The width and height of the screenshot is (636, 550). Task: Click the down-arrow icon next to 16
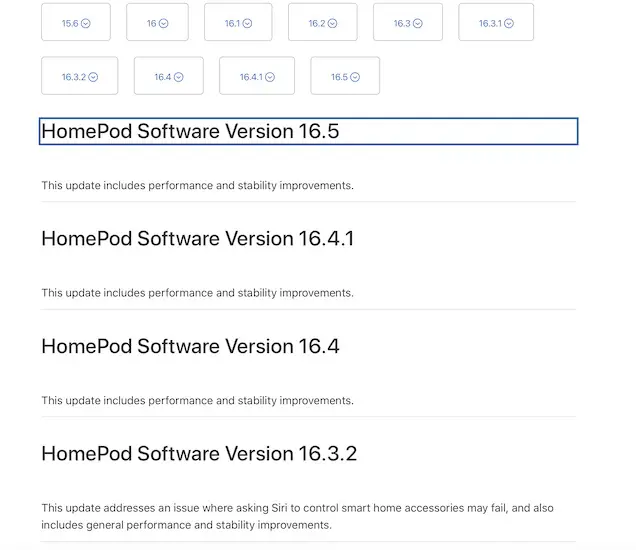[x=164, y=23]
